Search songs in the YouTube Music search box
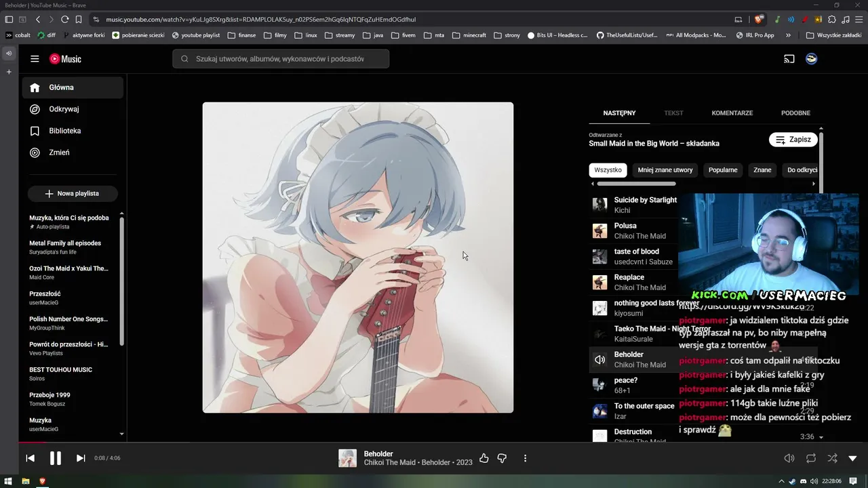 (x=281, y=59)
